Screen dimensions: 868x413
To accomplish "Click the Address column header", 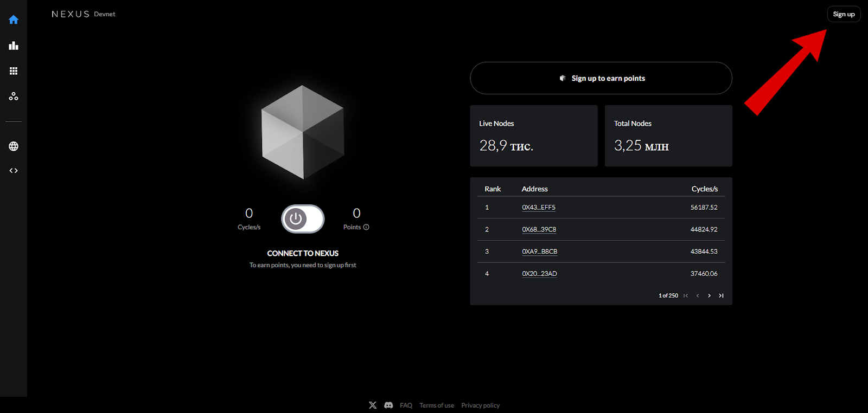I will (x=535, y=189).
